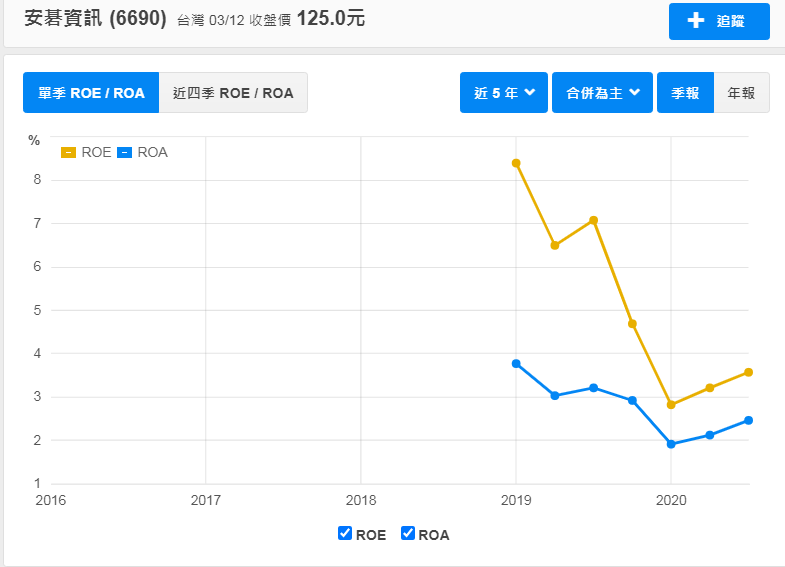Click the last ROE data point on chart
The image size is (785, 567).
tap(748, 372)
